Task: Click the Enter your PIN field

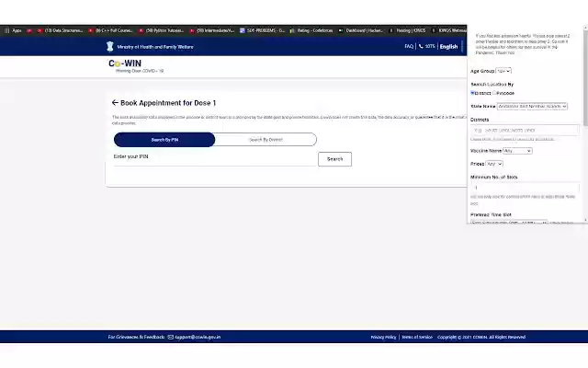Action: click(x=215, y=157)
